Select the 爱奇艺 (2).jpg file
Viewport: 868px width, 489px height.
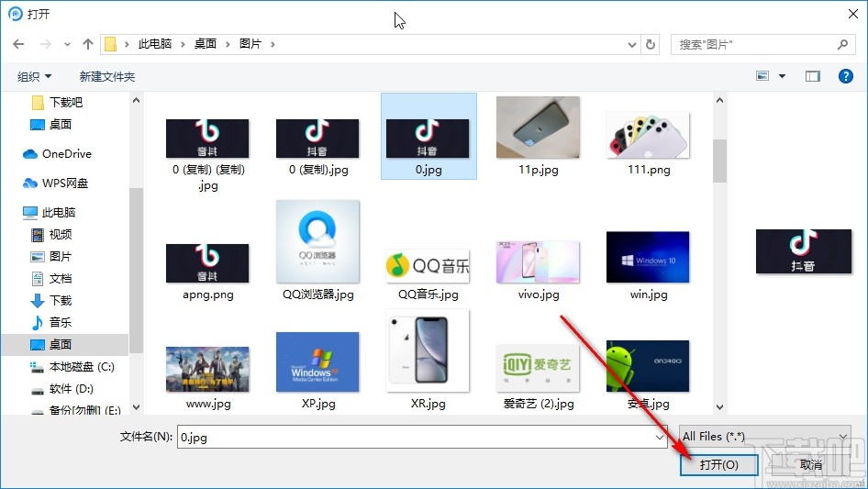pyautogui.click(x=538, y=378)
